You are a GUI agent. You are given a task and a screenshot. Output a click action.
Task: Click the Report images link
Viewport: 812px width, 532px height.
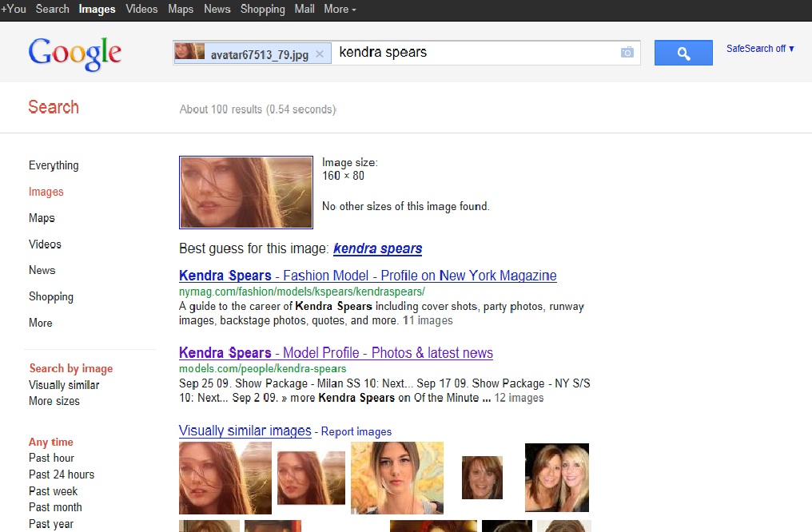coord(356,432)
